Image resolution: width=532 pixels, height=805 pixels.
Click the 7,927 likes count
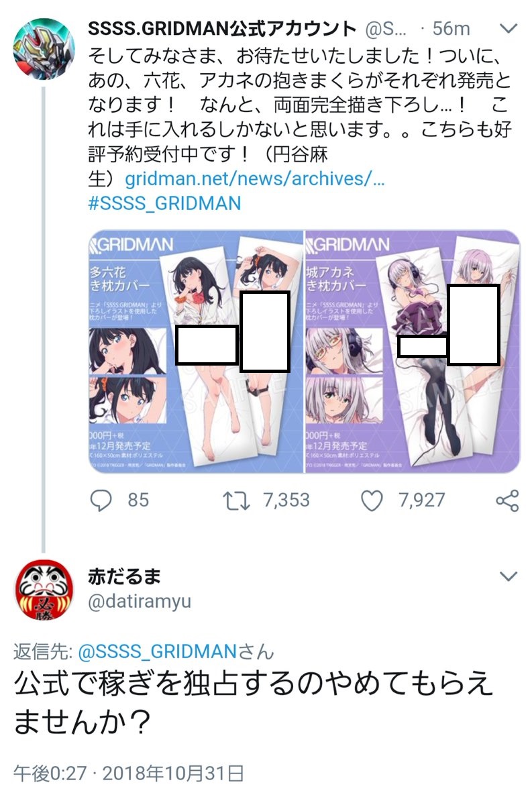pyautogui.click(x=421, y=500)
